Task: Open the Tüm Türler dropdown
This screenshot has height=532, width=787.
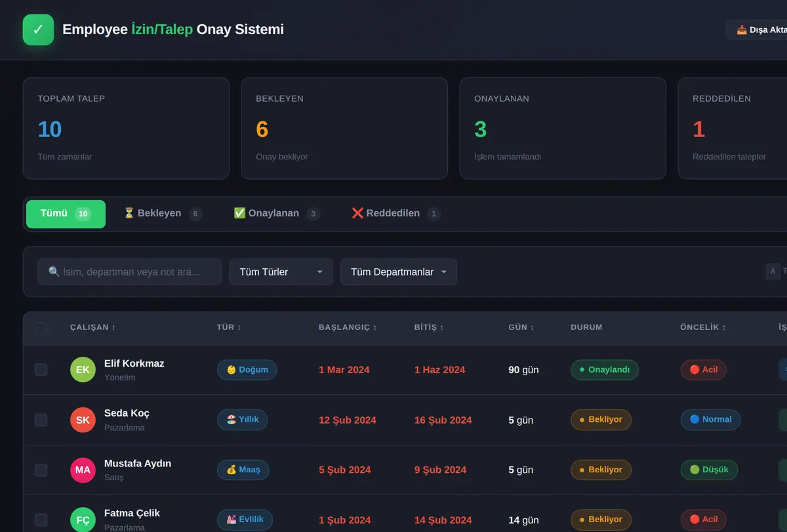Action: (281, 272)
